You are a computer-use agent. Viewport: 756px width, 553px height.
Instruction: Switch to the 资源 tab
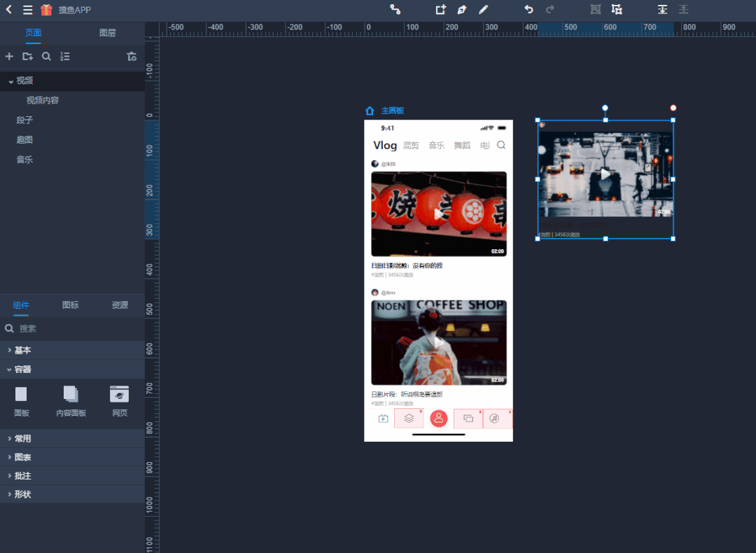(120, 305)
